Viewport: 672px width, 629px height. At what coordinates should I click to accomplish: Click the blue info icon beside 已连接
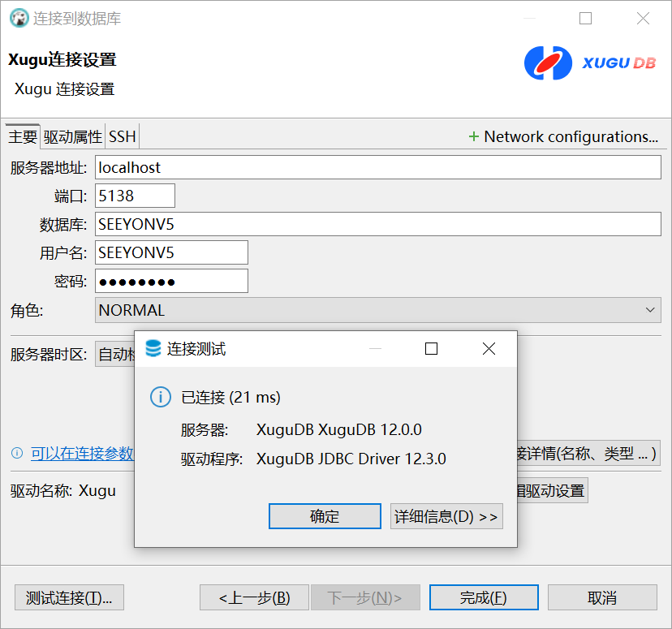(x=160, y=397)
